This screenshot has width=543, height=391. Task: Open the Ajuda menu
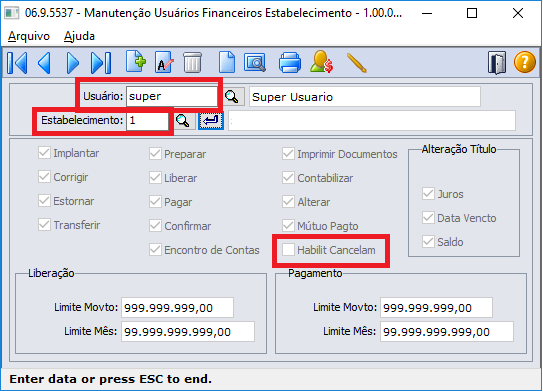pos(79,36)
